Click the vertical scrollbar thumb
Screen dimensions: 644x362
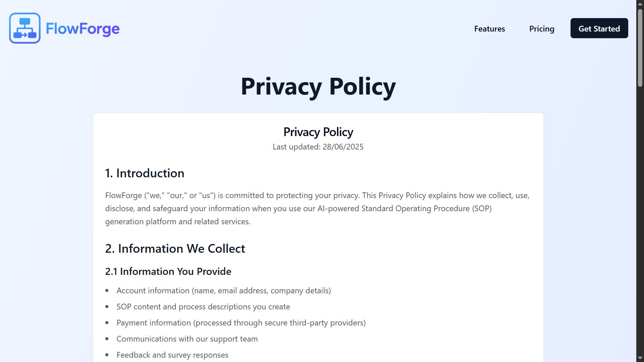[640, 48]
